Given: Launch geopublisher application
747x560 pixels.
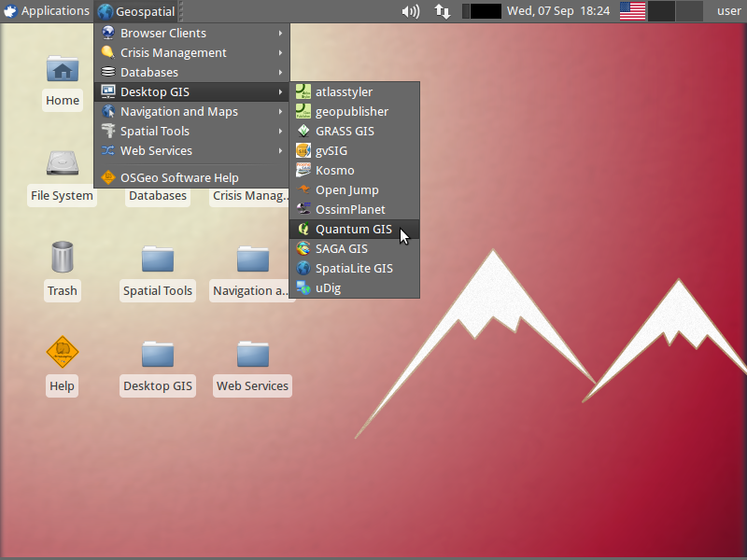Looking at the screenshot, I should (355, 111).
